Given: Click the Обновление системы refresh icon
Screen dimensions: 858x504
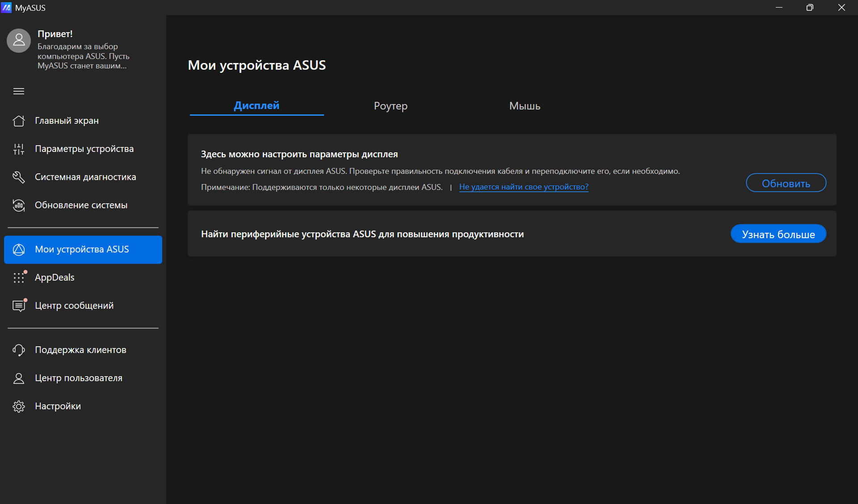Looking at the screenshot, I should click(19, 206).
